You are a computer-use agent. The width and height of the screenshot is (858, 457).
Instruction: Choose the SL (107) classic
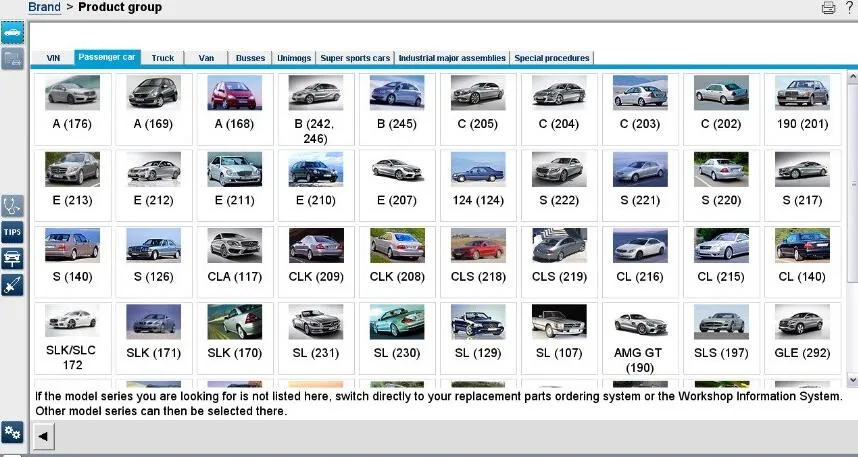559,338
